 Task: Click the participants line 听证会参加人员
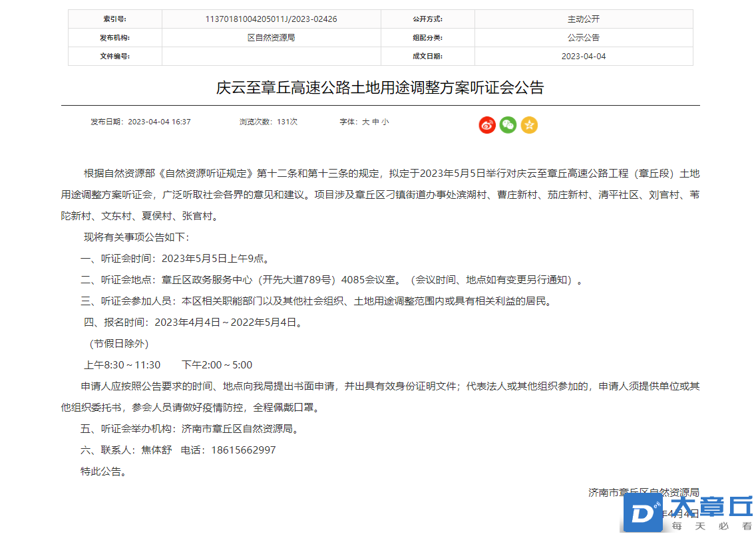(317, 301)
